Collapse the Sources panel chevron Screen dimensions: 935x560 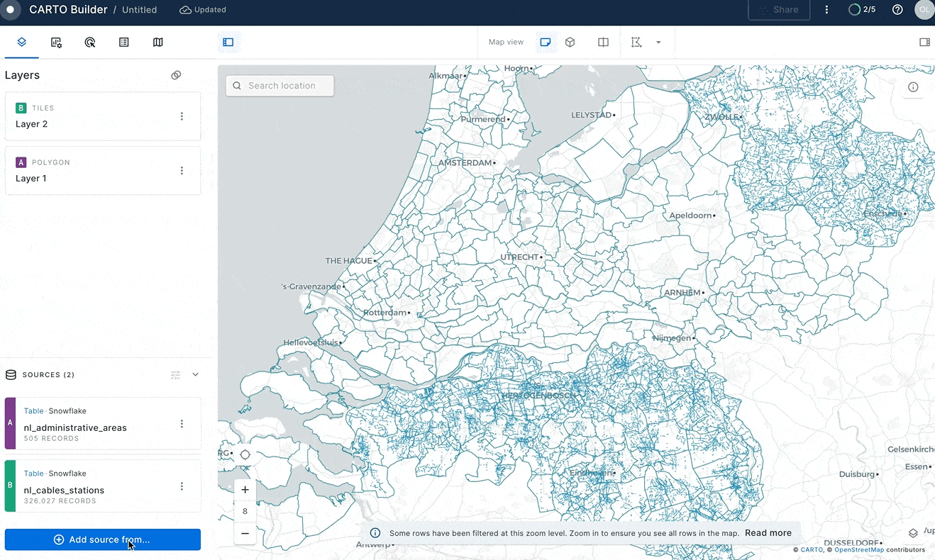[195, 374]
